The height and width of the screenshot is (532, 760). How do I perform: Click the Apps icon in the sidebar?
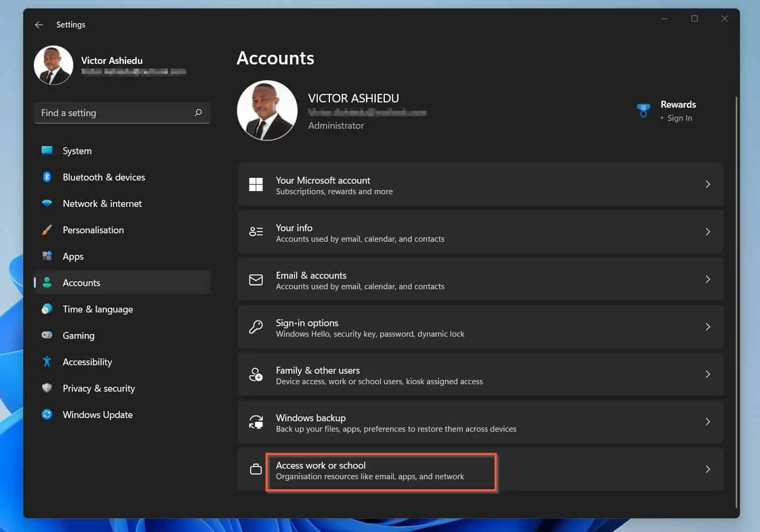pos(47,256)
